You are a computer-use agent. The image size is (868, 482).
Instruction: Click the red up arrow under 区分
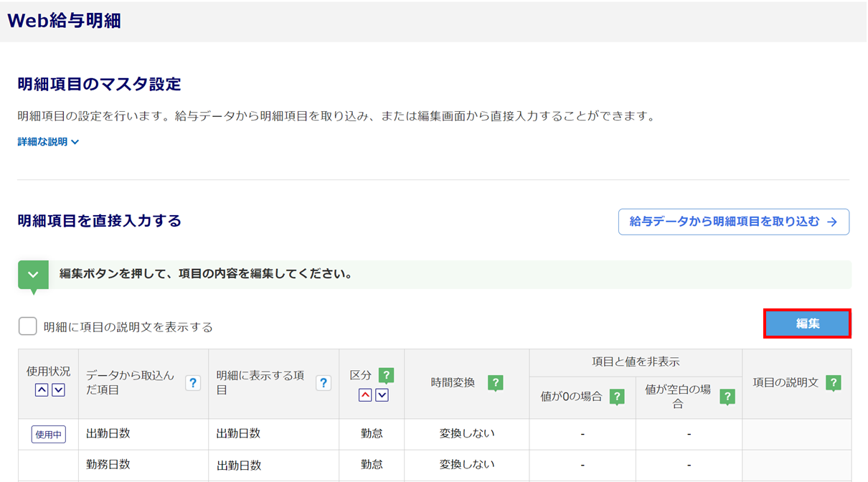click(365, 394)
